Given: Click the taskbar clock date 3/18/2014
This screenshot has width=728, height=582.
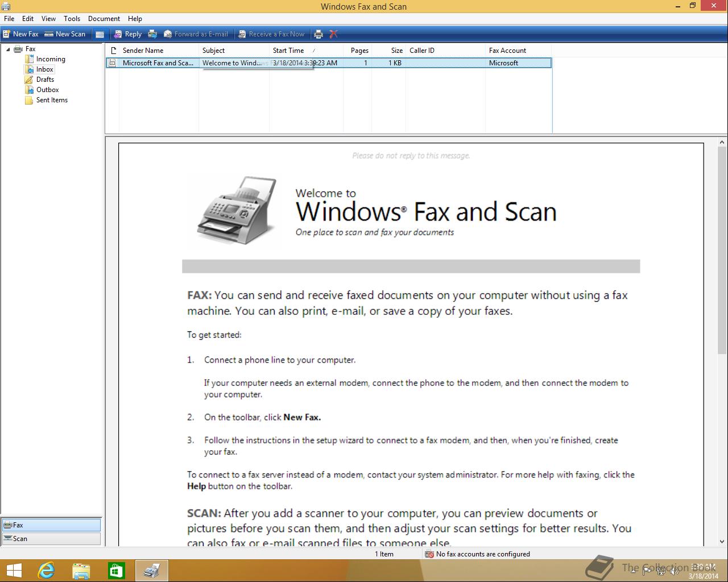Looking at the screenshot, I should pos(704,576).
